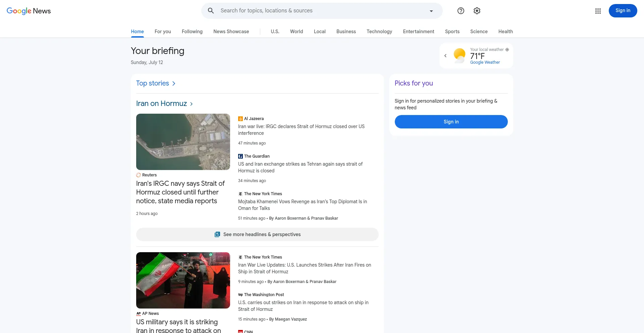Viewport: 644px width, 333px height.
Task: Open the Settings gear icon
Action: (x=477, y=11)
